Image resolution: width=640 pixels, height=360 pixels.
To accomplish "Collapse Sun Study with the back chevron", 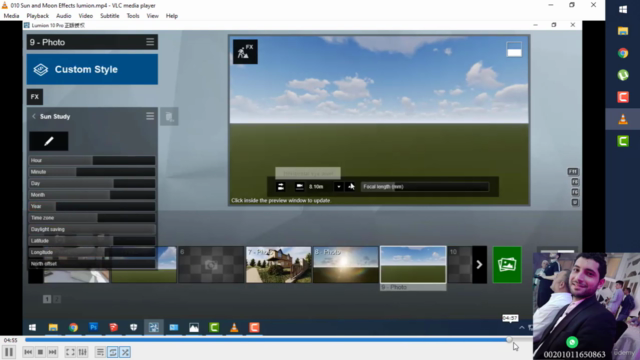I will pos(34,116).
